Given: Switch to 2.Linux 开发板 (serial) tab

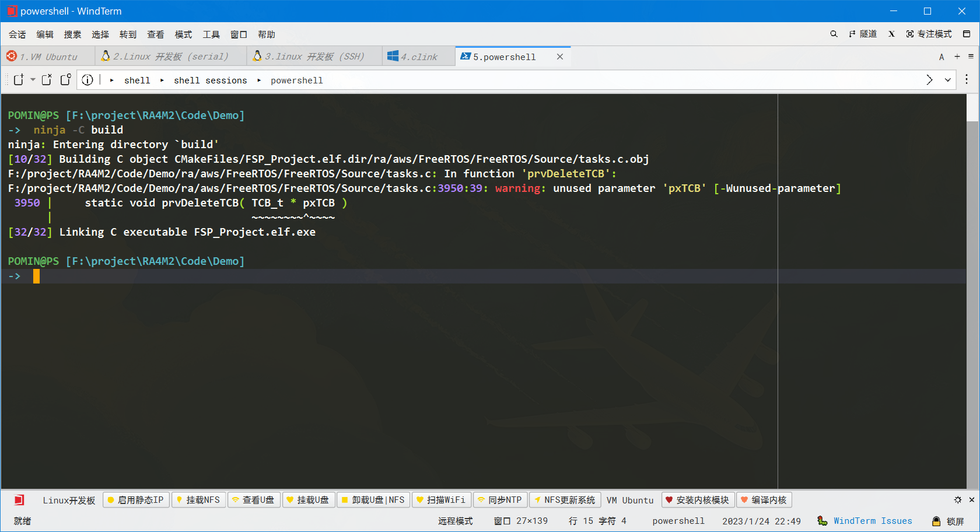Looking at the screenshot, I should 170,57.
